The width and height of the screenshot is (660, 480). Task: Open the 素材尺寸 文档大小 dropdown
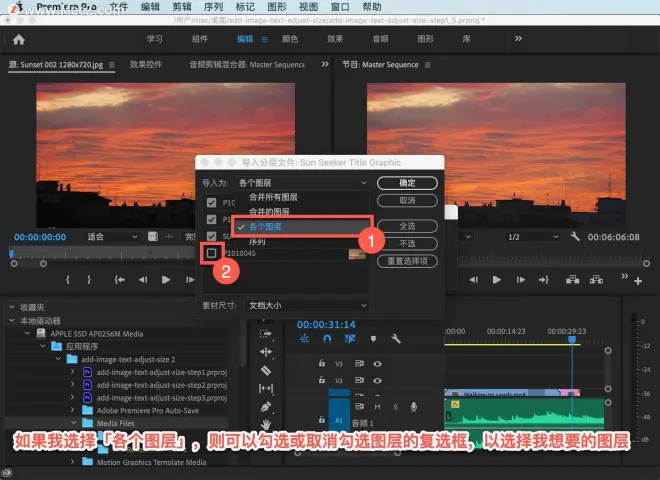[307, 305]
